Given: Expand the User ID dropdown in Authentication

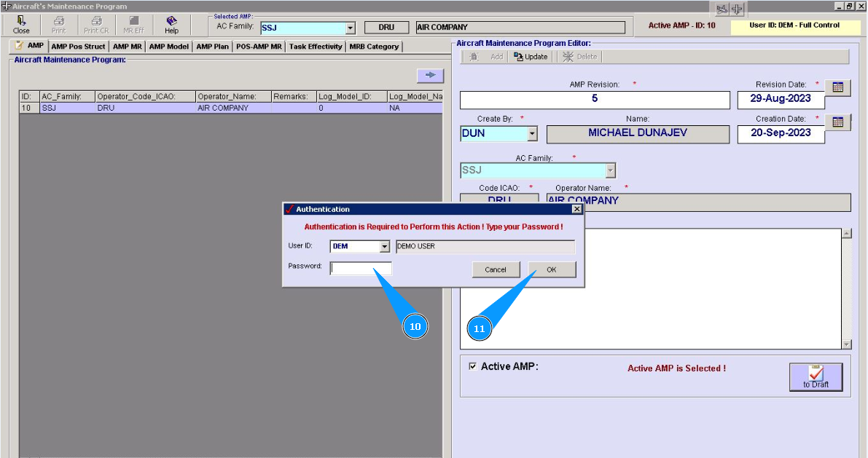Looking at the screenshot, I should 385,247.
